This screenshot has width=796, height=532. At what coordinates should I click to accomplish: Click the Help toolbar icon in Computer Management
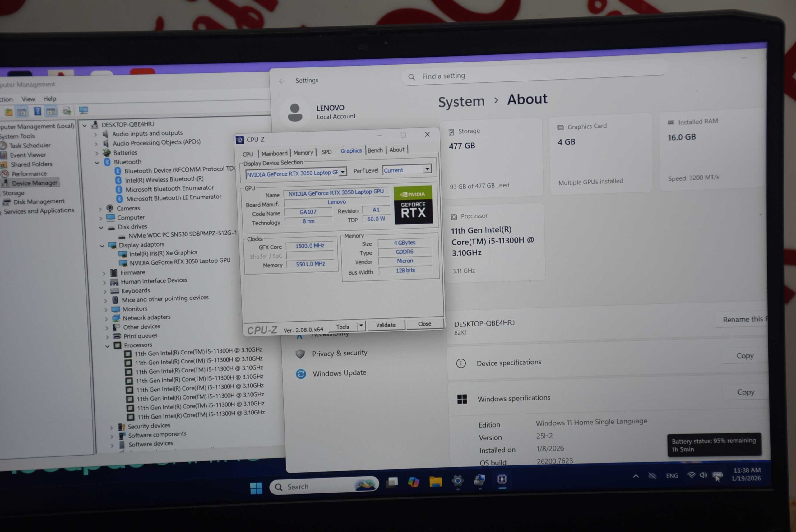coord(37,111)
